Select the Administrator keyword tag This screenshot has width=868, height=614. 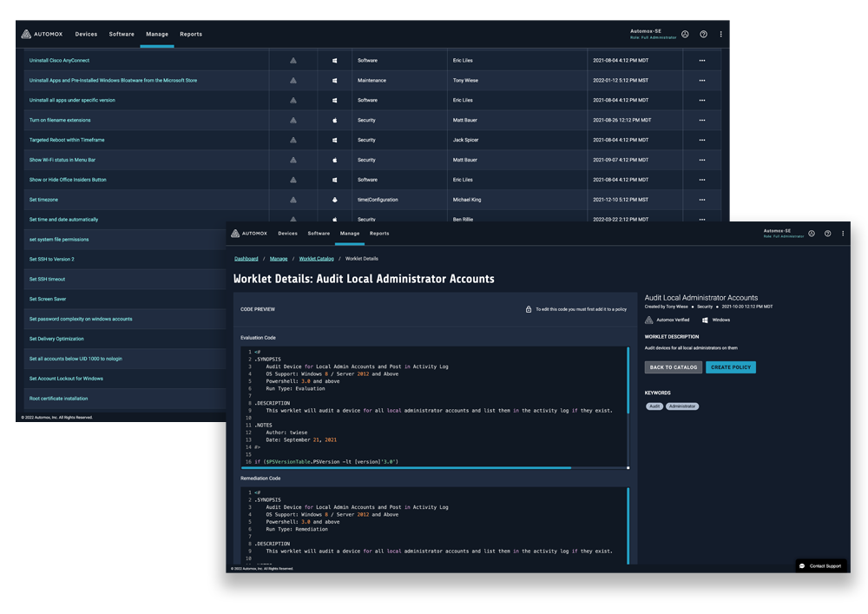tap(682, 406)
